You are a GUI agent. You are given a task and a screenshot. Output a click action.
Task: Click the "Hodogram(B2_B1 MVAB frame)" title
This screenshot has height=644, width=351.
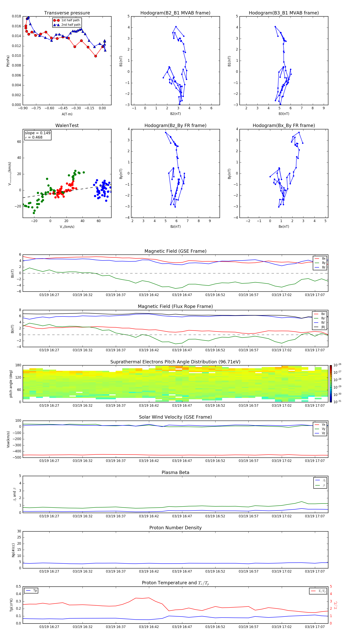175,13
